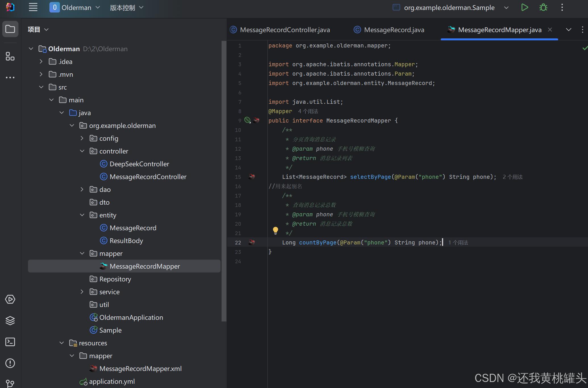Toggle the Project tool window folder icon
This screenshot has width=588, height=388.
10,29
